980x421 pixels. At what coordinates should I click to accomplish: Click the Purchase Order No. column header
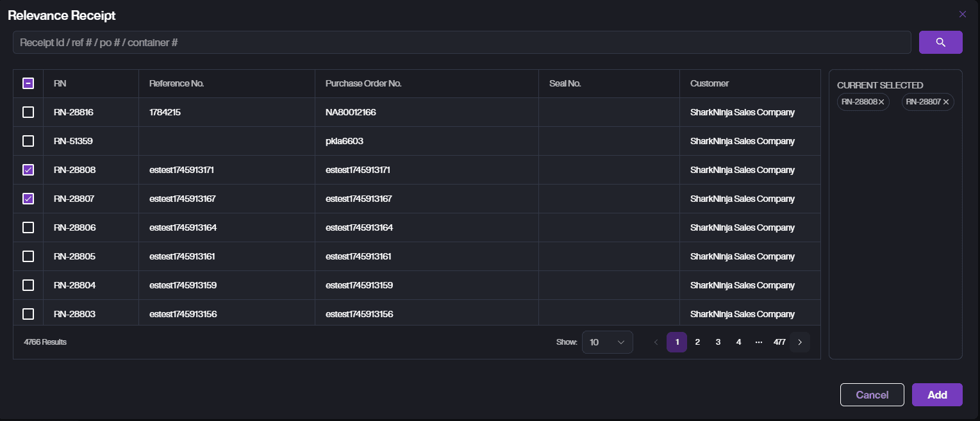coord(363,83)
